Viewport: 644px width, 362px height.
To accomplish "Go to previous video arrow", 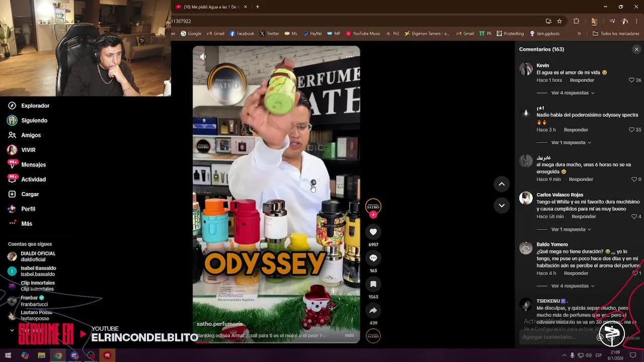I will [x=502, y=184].
